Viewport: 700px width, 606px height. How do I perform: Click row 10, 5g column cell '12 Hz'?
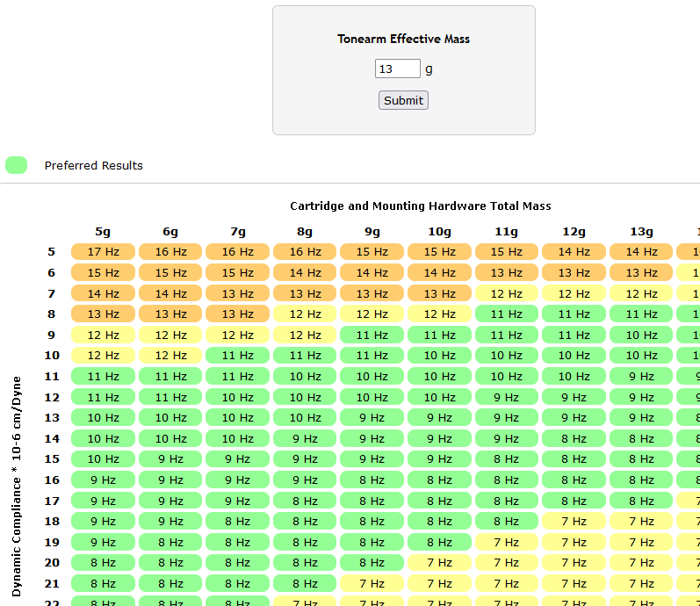point(103,356)
